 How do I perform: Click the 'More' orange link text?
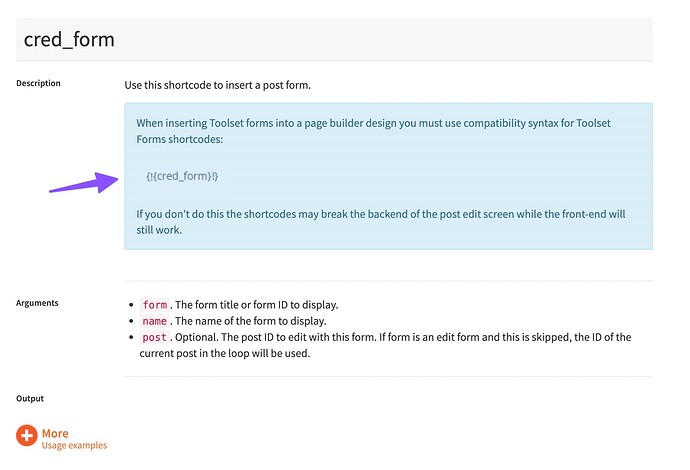[55, 433]
